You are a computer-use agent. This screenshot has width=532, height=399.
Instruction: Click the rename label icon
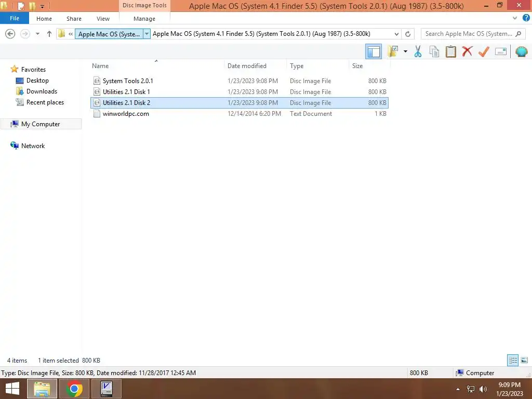pos(501,51)
